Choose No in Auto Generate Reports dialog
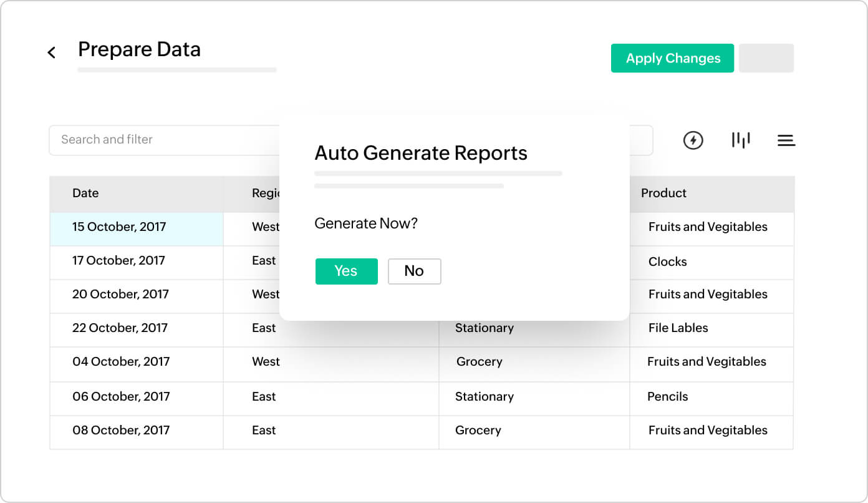The image size is (868, 503). [x=414, y=271]
